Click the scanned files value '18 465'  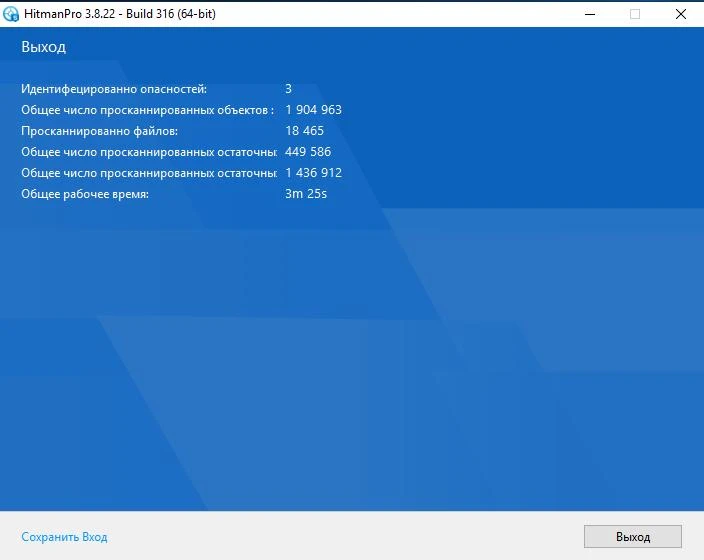coord(304,131)
